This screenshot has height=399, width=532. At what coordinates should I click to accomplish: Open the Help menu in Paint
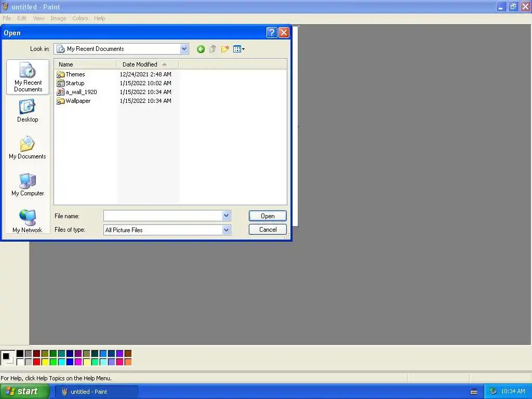click(x=99, y=18)
